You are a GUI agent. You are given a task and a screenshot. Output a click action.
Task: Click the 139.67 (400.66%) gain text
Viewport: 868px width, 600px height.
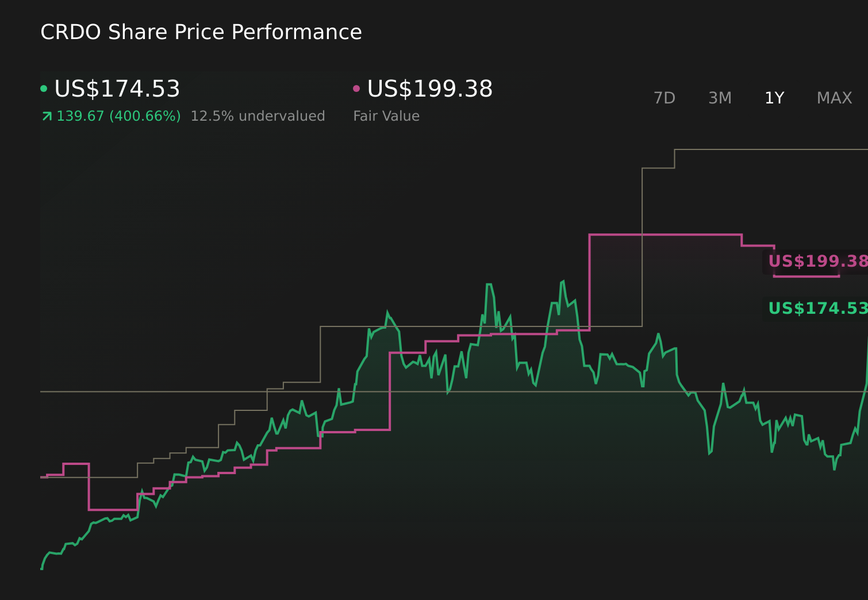(x=118, y=116)
